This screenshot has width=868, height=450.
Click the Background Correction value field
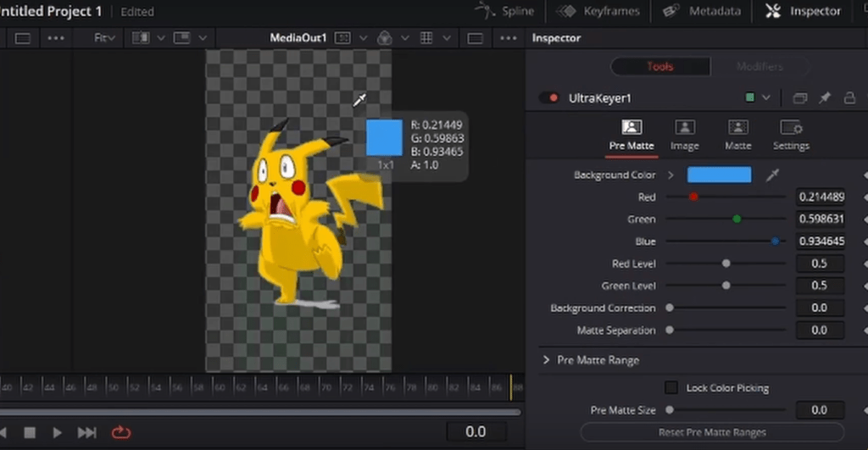[x=821, y=308]
